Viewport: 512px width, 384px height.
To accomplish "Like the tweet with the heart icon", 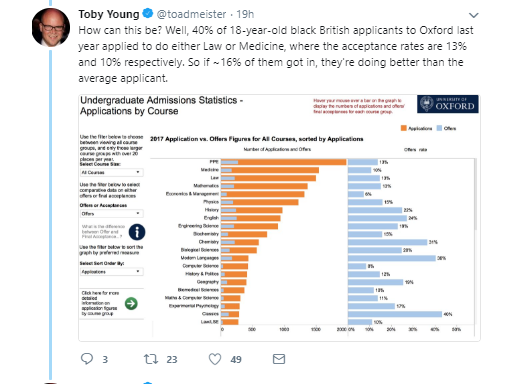I will (x=215, y=359).
